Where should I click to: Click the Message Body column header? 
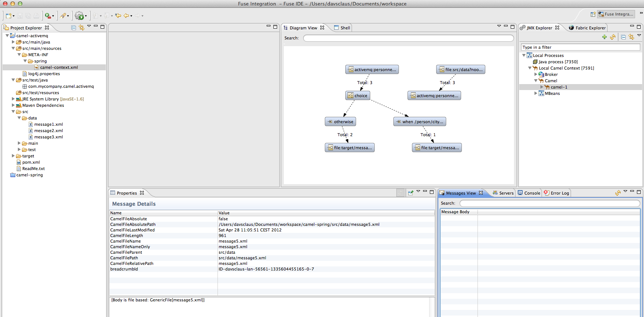click(459, 212)
